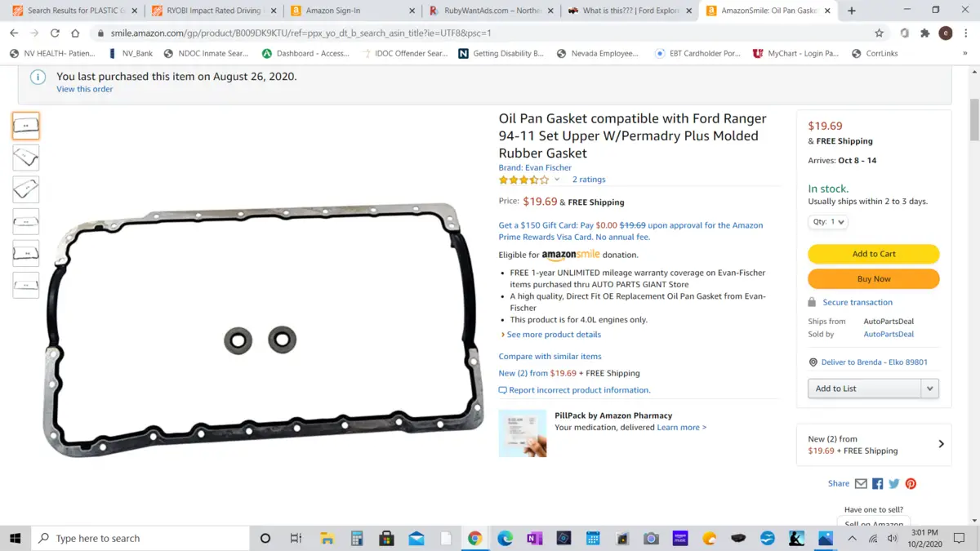Open the New (2) from $19.69 offers box

pos(874,445)
